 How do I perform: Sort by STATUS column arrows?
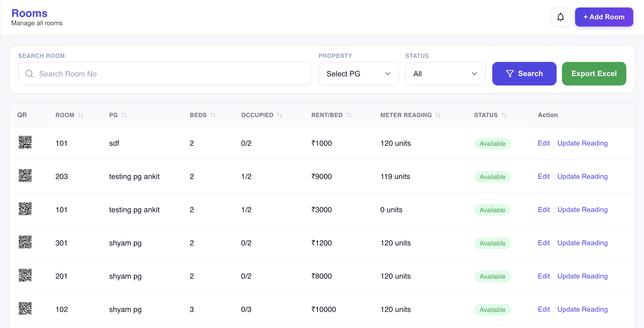pyautogui.click(x=504, y=115)
